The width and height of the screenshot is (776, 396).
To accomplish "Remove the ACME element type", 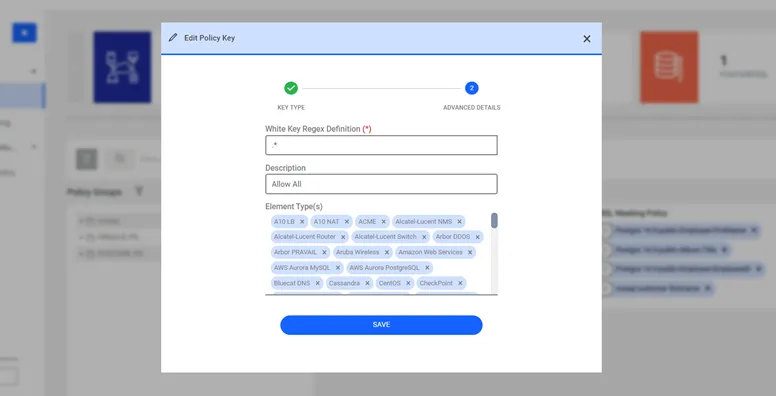I will tap(384, 222).
